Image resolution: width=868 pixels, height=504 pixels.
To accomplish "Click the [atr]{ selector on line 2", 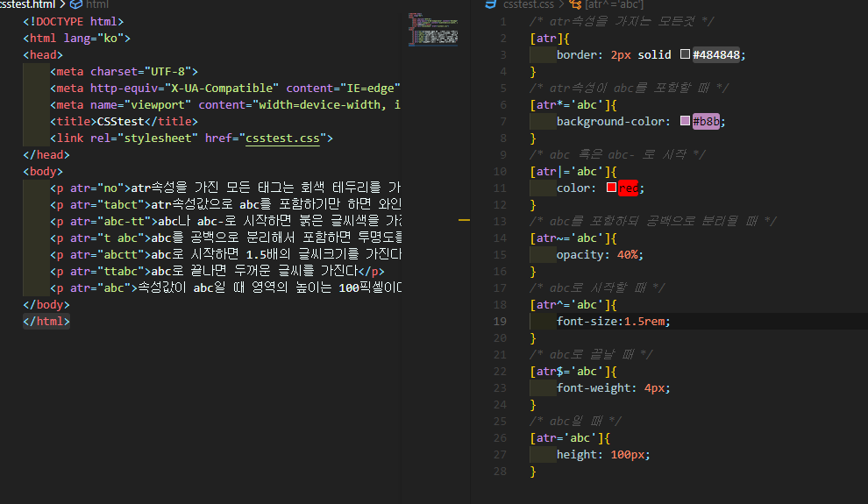I will click(549, 39).
